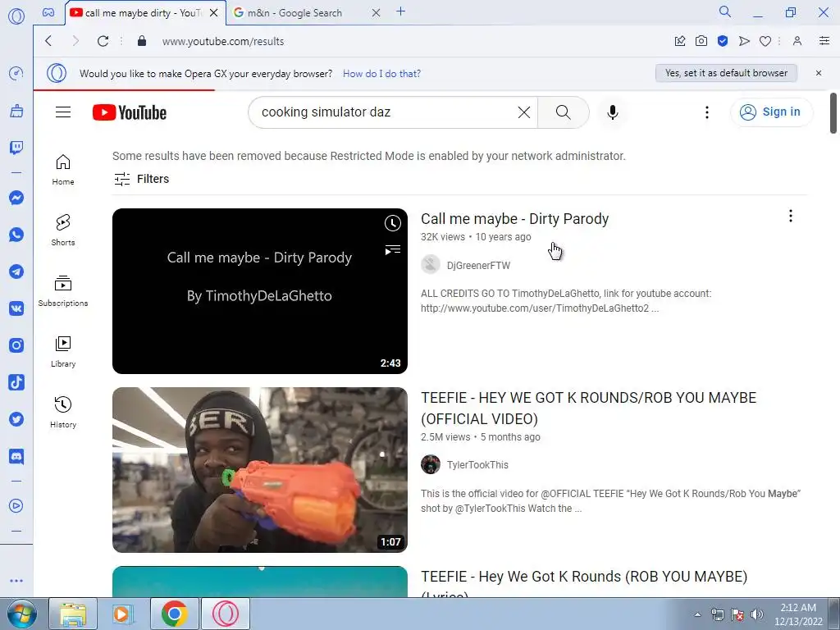Open How do I do that link
Image resolution: width=840 pixels, height=630 pixels.
381,73
